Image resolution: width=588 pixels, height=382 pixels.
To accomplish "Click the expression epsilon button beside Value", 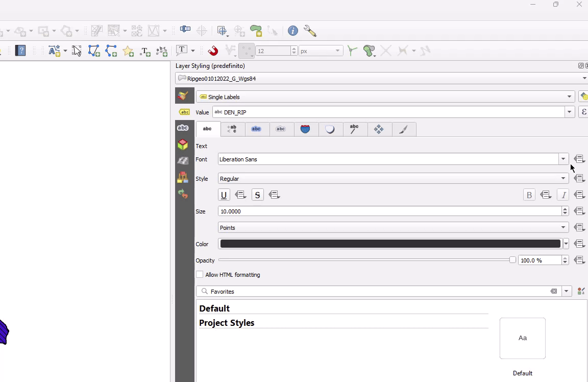I will tap(583, 112).
